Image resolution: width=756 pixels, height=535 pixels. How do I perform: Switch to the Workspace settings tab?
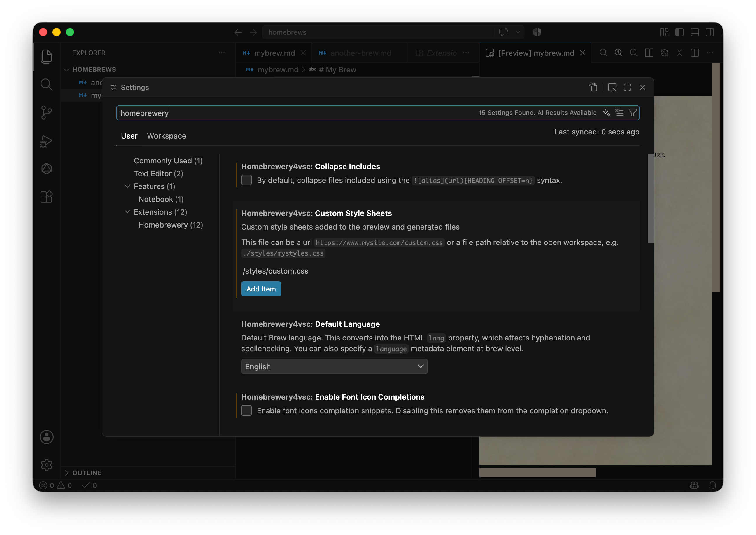pos(166,136)
